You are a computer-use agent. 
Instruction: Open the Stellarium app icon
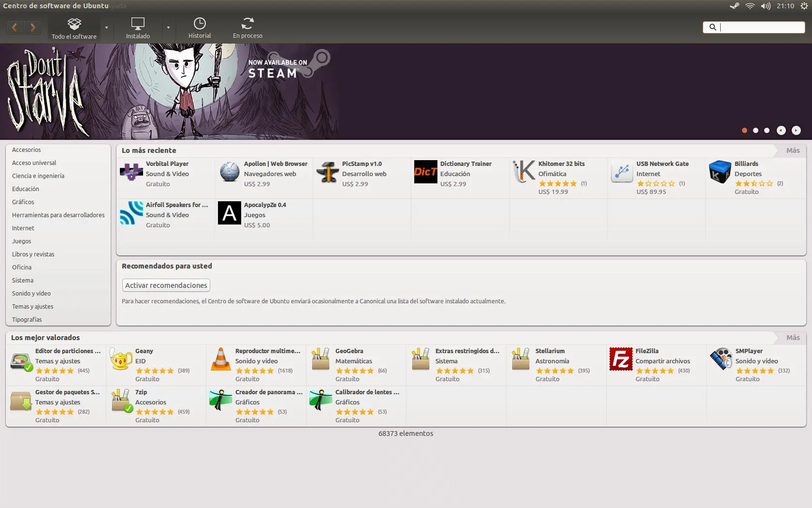click(521, 359)
